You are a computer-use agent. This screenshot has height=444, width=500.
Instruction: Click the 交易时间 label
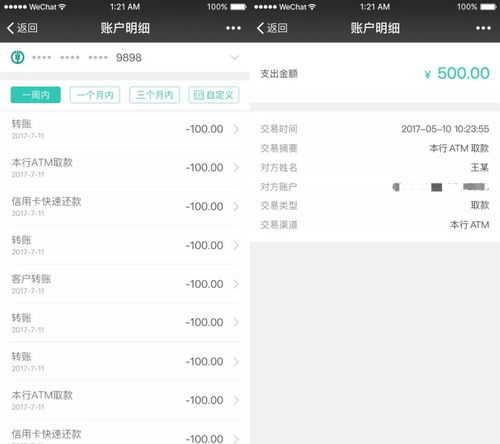[x=279, y=129]
